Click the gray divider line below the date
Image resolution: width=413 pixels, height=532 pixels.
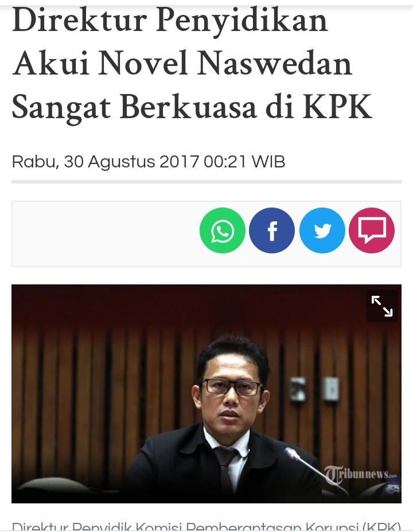click(206, 182)
